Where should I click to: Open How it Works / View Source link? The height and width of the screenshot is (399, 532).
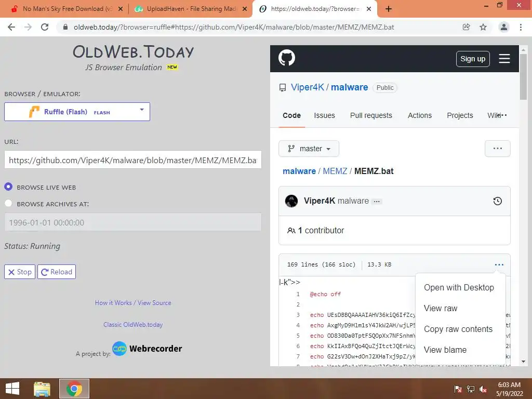coord(133,303)
